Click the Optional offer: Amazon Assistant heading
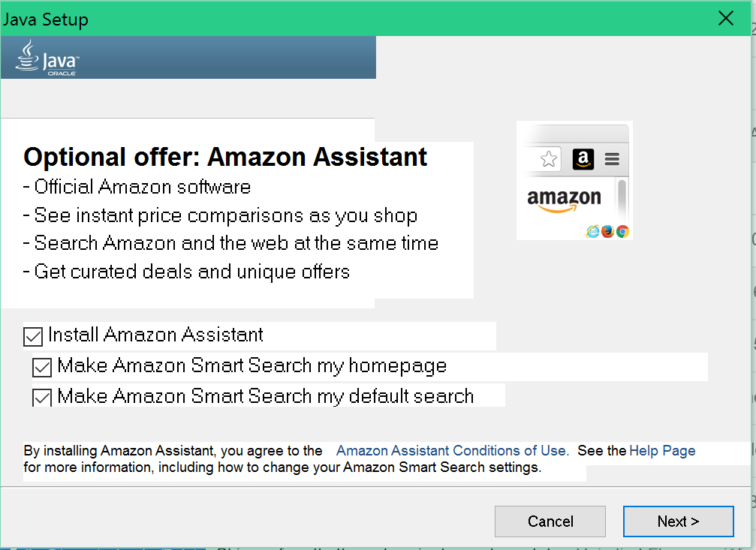The width and height of the screenshot is (756, 550). (x=225, y=157)
